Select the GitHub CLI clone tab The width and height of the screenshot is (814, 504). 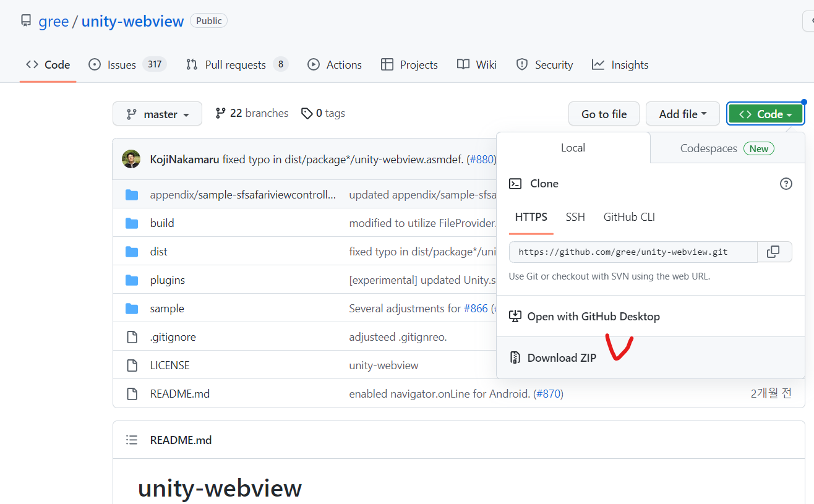629,217
